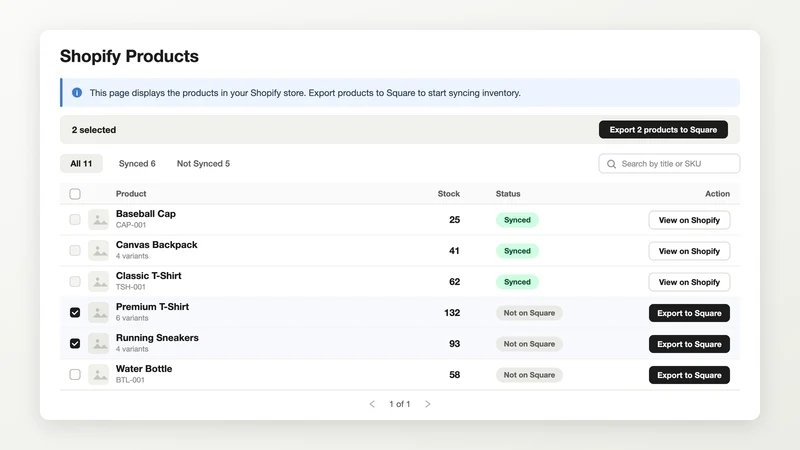800x450 pixels.
Task: Click the search magnifier icon
Action: coord(611,164)
